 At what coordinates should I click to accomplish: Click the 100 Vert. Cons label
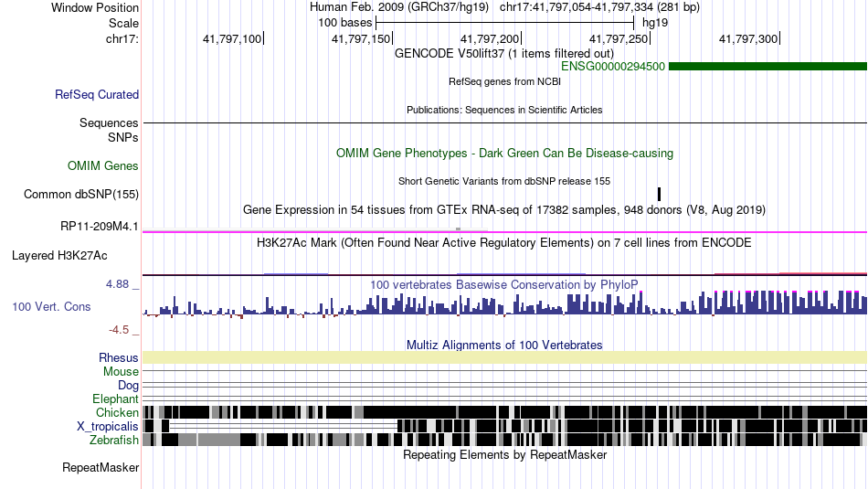point(51,307)
